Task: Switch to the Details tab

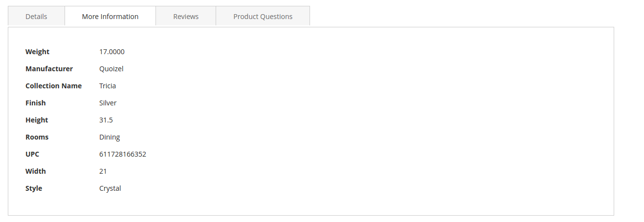Action: tap(36, 17)
